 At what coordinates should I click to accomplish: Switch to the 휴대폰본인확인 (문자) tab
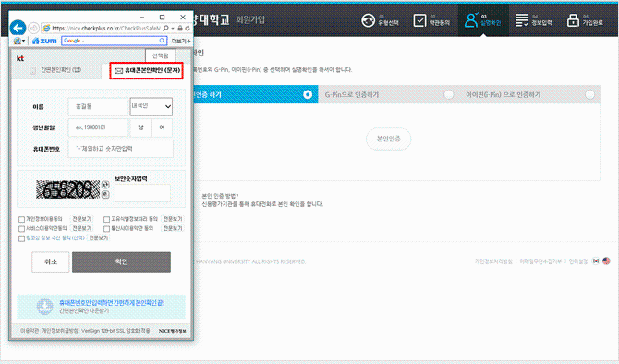pyautogui.click(x=147, y=70)
